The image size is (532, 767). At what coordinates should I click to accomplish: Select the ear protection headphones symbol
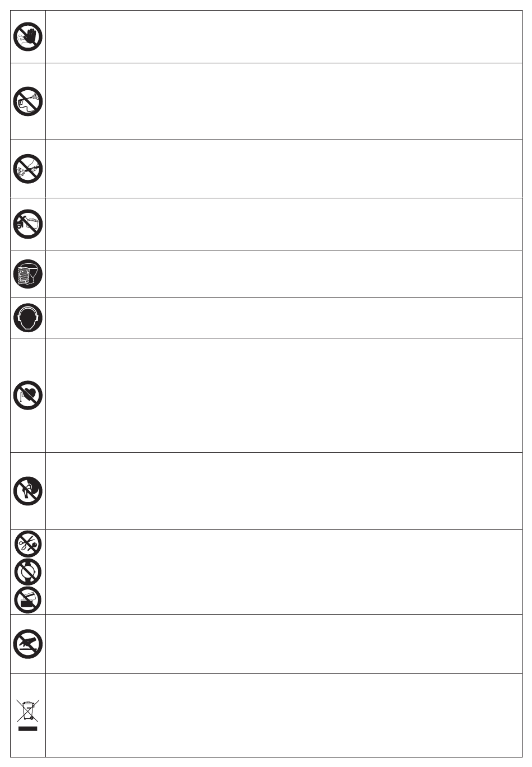coord(28,318)
